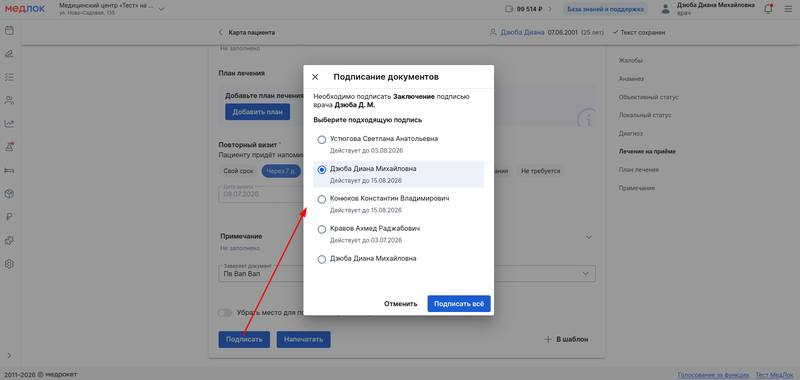800x380 pixels.
Task: Open the analytics chart sidebar icon
Action: [9, 123]
